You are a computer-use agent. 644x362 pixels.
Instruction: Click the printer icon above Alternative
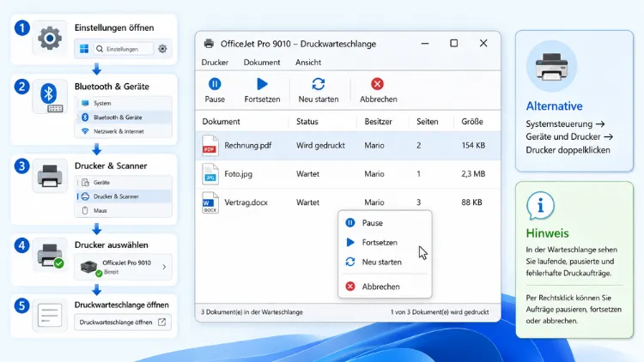coord(551,66)
